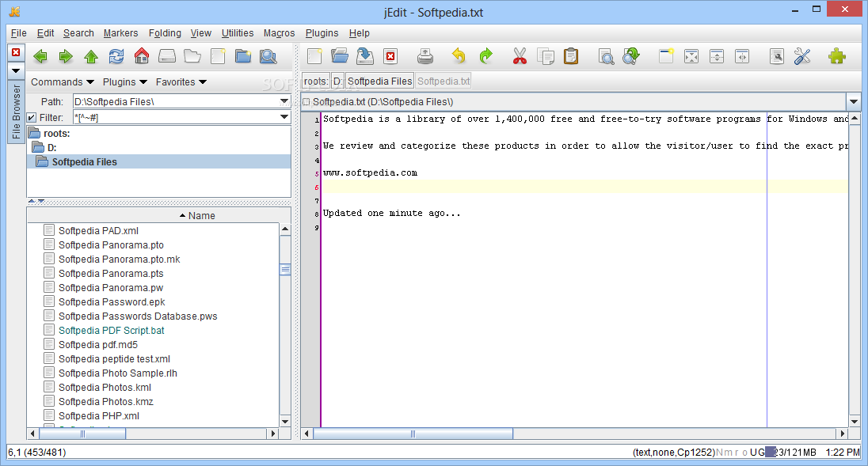Viewport: 868px width, 466px height.
Task: Go back in file browser history
Action: click(x=40, y=56)
